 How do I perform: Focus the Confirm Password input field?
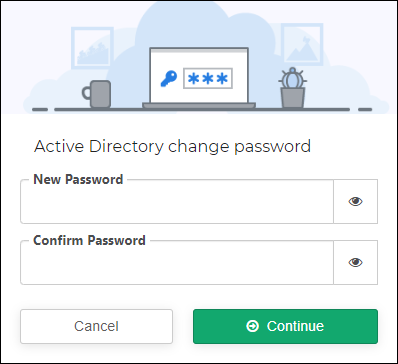click(177, 262)
